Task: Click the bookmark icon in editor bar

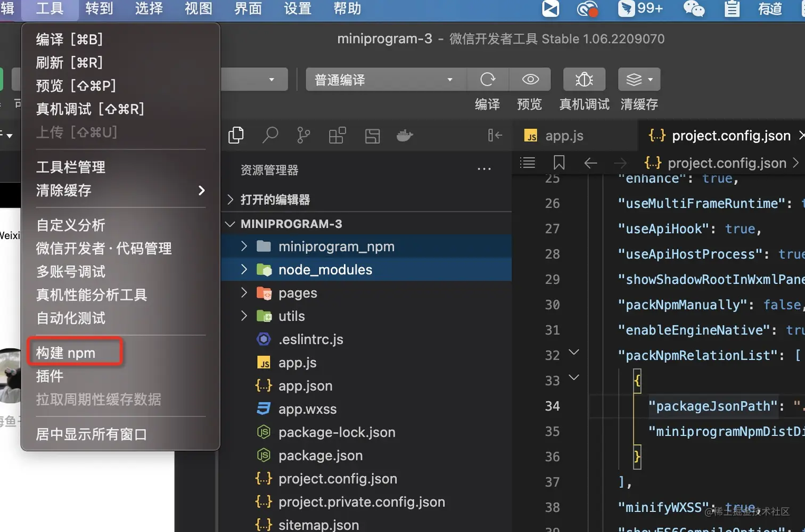Action: coord(559,162)
